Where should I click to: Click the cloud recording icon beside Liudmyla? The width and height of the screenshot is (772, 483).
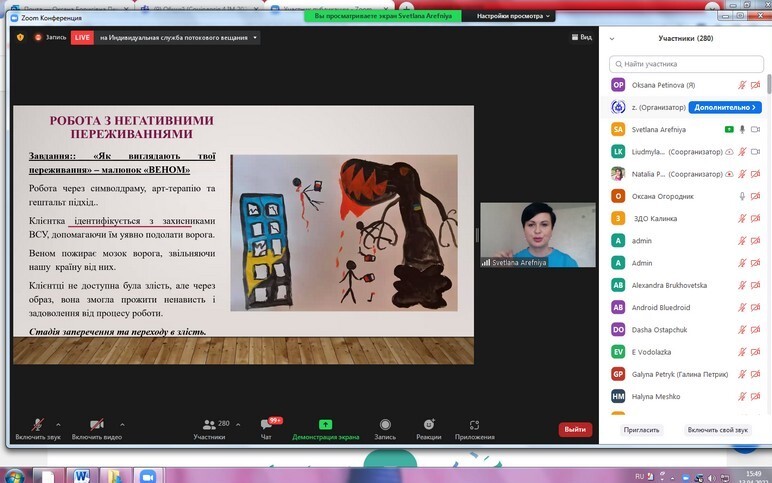729,152
